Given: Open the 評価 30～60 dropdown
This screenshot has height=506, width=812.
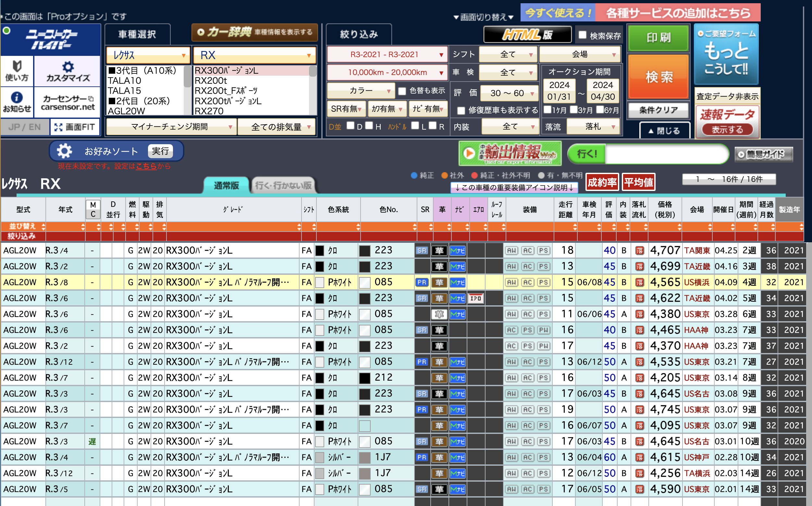Looking at the screenshot, I should 509,93.
